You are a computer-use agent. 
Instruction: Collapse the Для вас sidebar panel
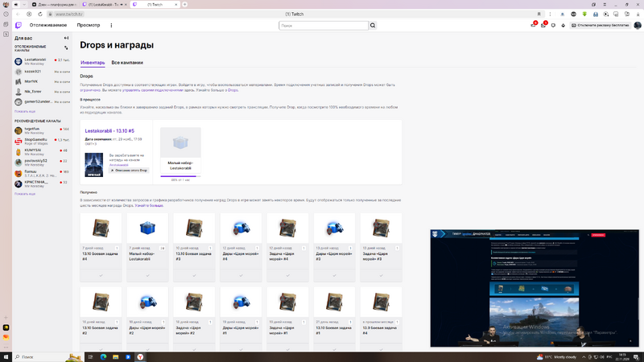coord(66,38)
